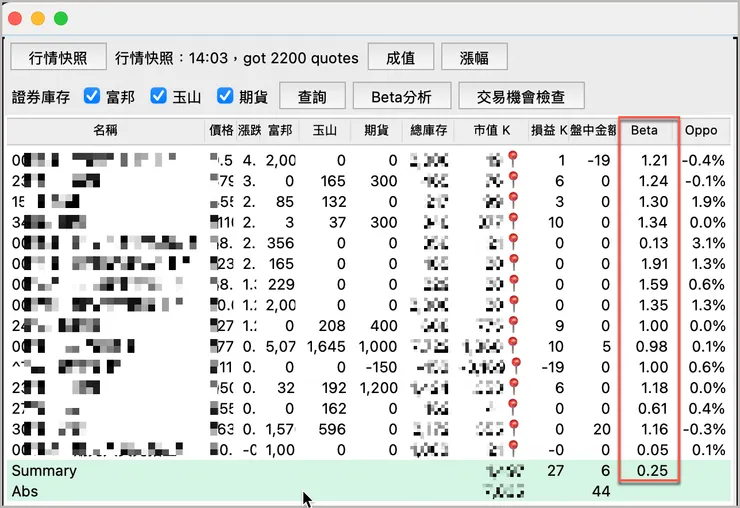The image size is (740, 508).
Task: Open Beta分析 analysis
Action: (402, 96)
